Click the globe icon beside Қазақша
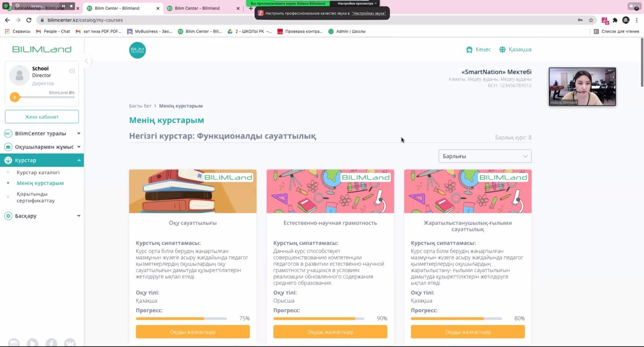 point(502,50)
